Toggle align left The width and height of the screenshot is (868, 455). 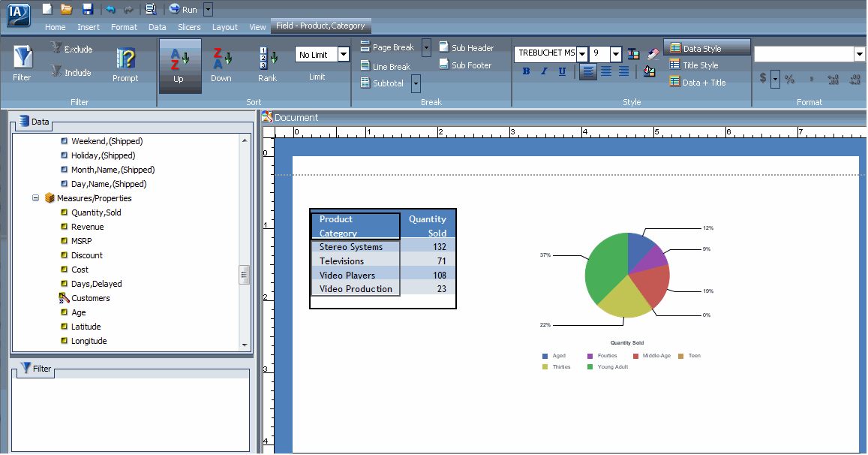click(x=588, y=71)
